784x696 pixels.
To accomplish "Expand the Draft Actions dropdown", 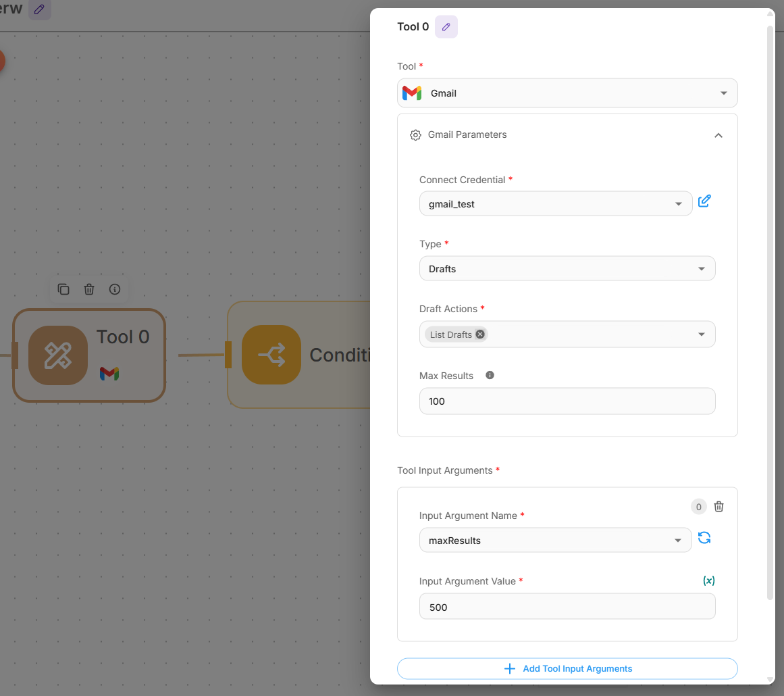I will pos(701,334).
